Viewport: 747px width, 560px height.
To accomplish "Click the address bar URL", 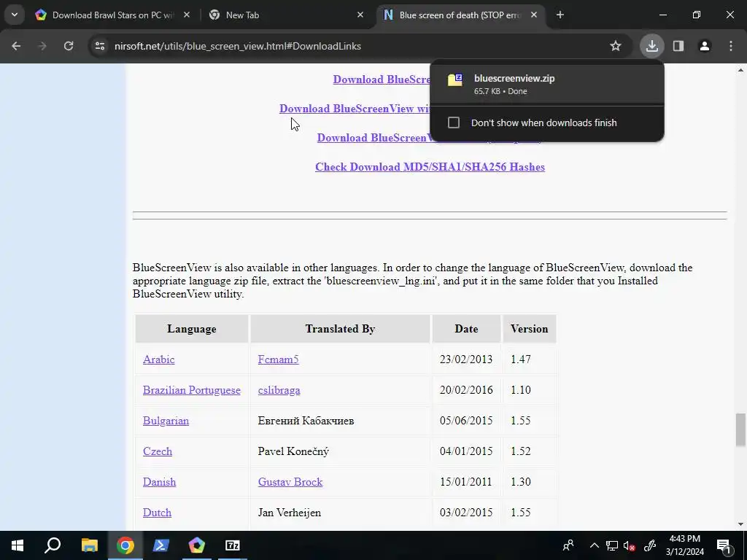I will click(x=238, y=46).
